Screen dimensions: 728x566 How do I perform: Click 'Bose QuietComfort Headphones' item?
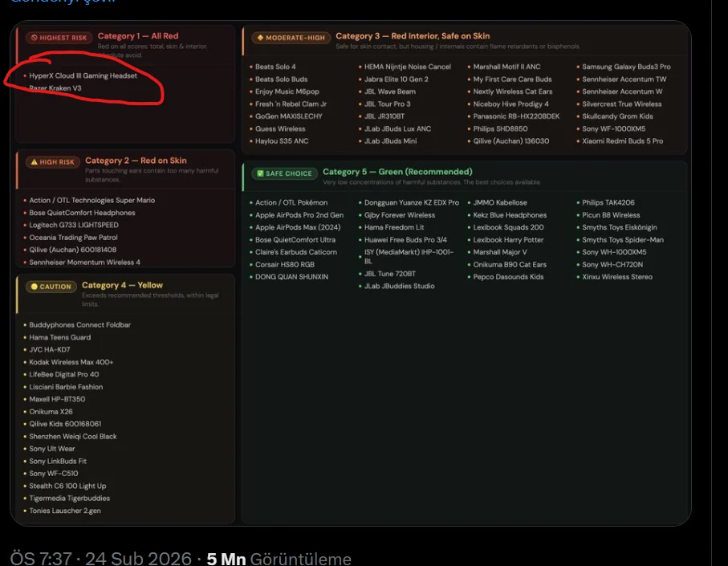[82, 213]
